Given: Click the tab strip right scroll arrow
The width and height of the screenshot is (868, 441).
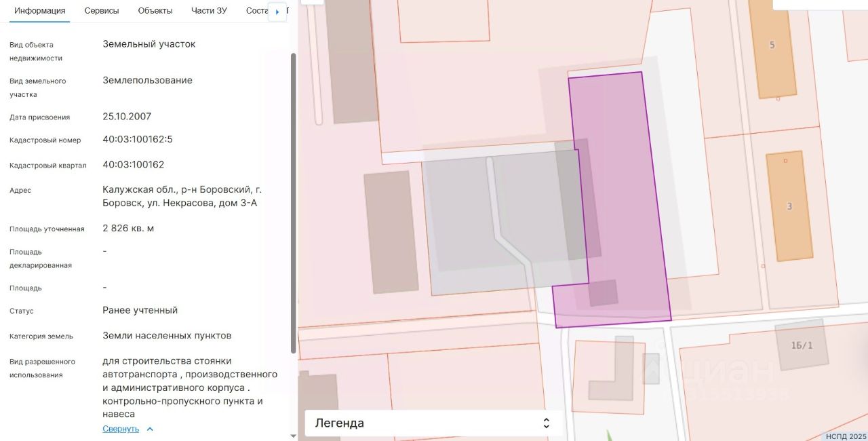Looking at the screenshot, I should [277, 12].
